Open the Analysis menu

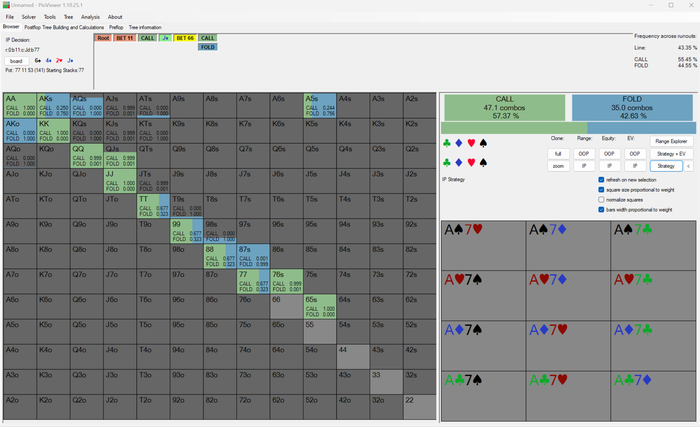(90, 17)
